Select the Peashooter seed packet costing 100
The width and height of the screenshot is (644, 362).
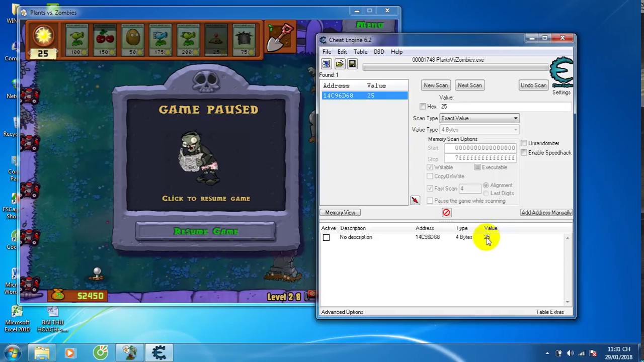point(76,39)
